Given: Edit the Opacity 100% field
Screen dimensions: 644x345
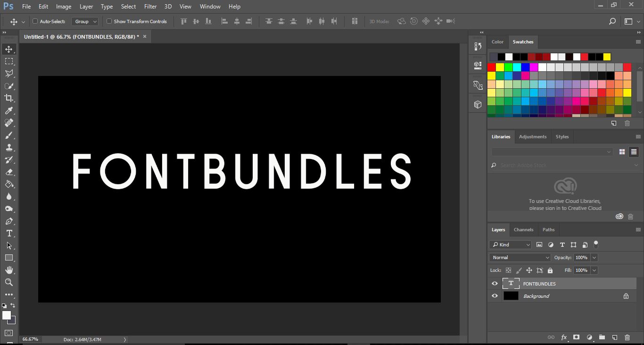Looking at the screenshot, I should click(x=582, y=258).
